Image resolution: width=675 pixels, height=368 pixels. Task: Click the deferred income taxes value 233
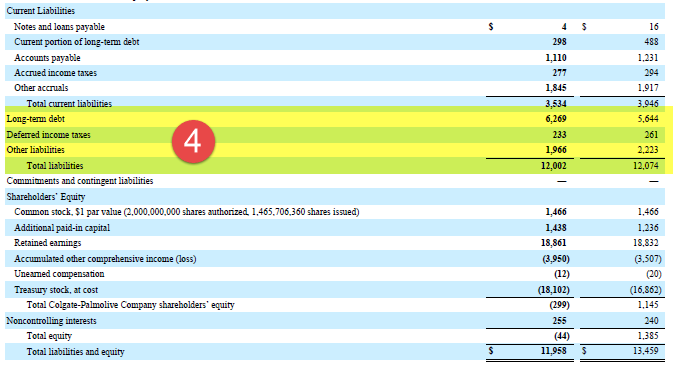559,135
